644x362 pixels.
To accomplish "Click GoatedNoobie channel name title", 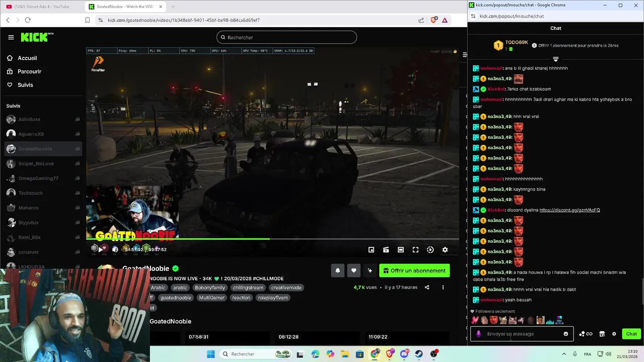I will tap(146, 268).
